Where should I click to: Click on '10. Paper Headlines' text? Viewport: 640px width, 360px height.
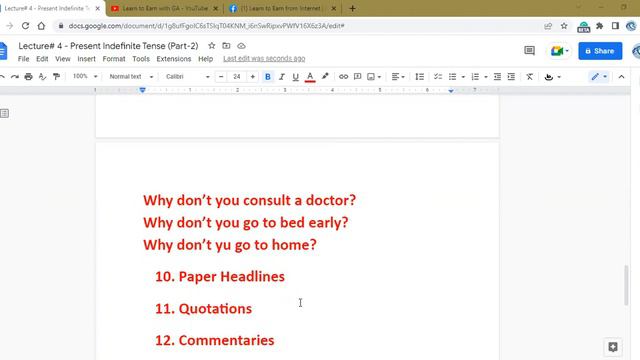(220, 276)
